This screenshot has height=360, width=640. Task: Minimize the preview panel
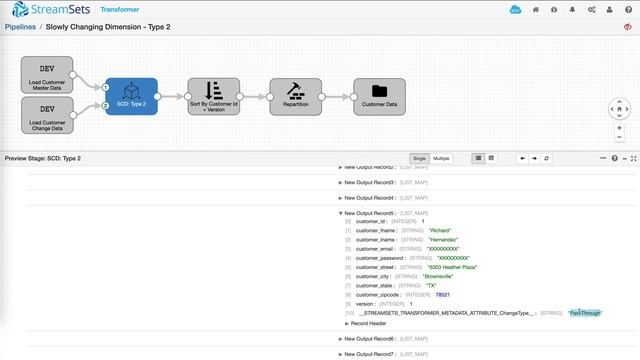tap(624, 158)
